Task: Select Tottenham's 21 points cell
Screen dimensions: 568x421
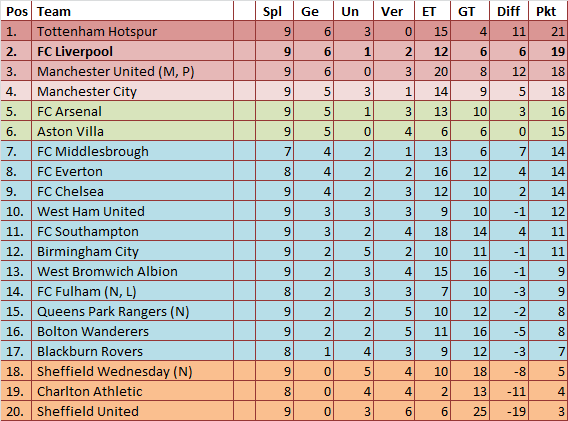Action: (x=548, y=31)
